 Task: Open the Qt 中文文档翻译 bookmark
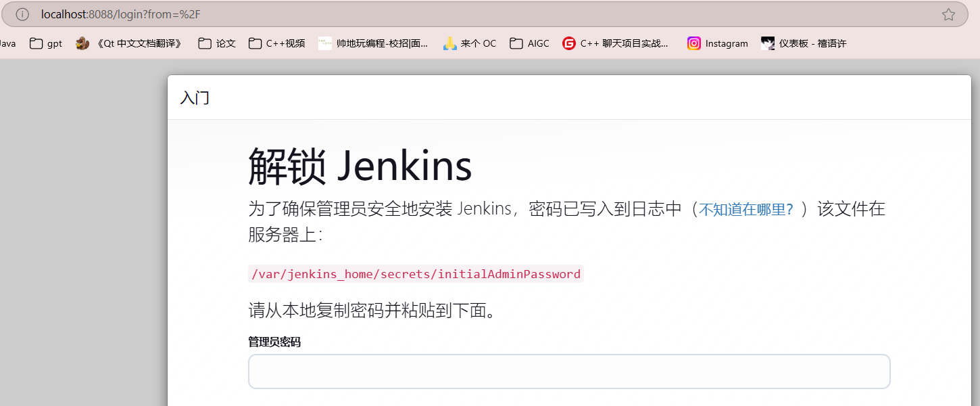(130, 43)
